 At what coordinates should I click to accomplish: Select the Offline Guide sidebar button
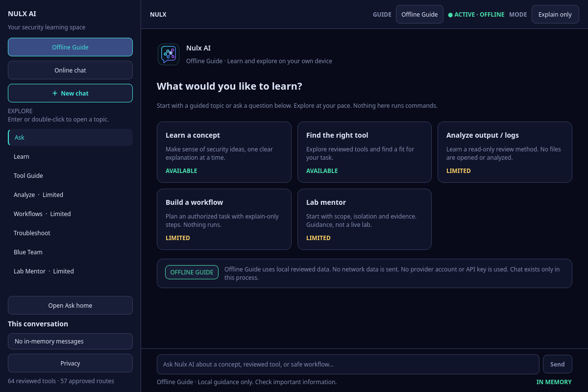70,47
